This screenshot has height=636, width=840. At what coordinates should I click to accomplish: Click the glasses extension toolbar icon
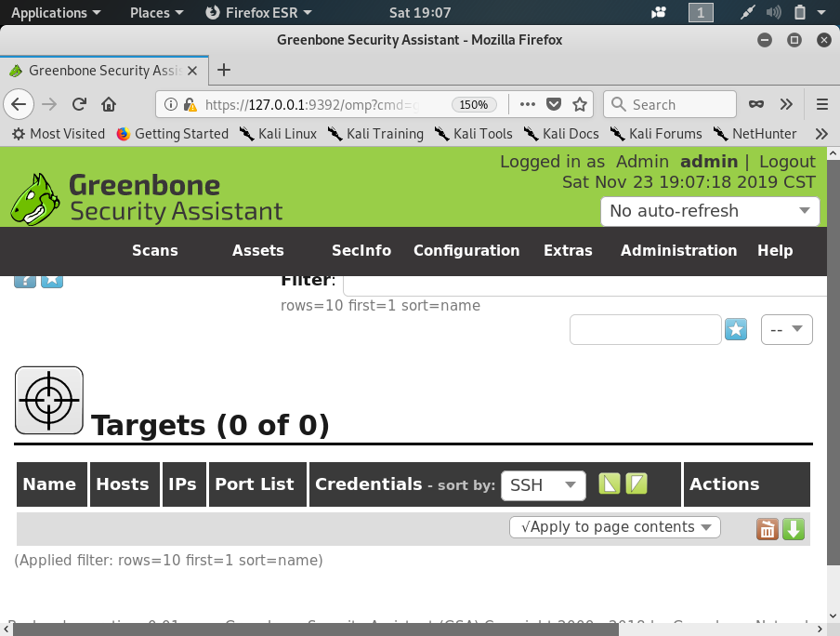755,104
